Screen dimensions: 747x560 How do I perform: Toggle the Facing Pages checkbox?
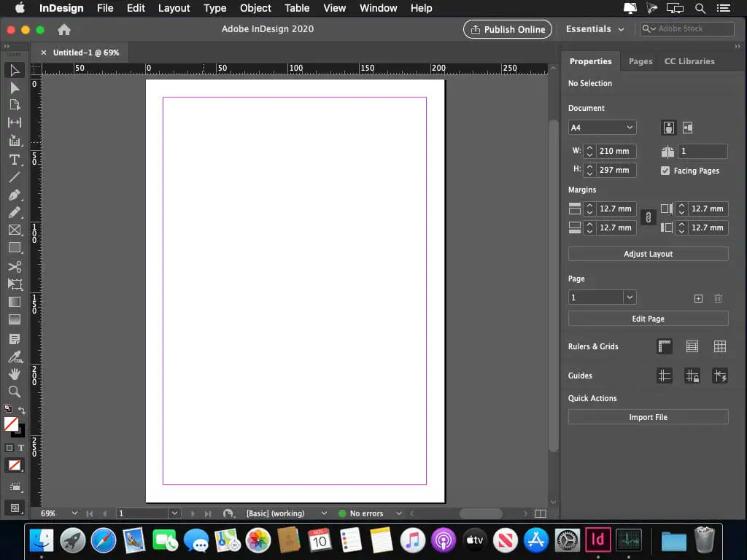[665, 171]
